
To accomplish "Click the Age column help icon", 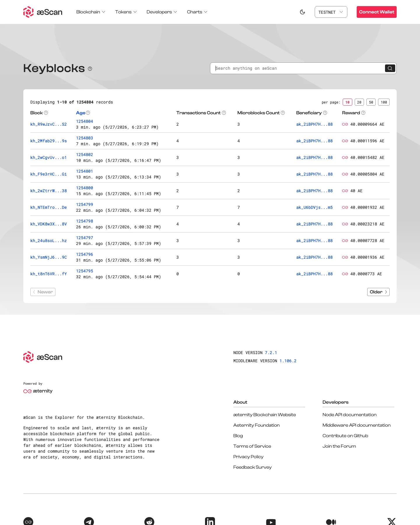I will tap(88, 113).
